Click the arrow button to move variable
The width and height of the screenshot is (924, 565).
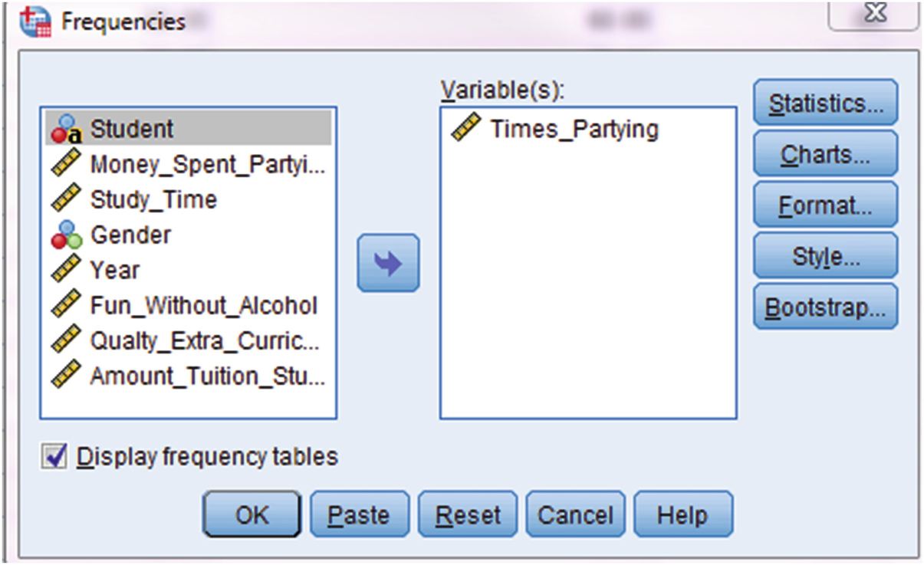[x=388, y=263]
